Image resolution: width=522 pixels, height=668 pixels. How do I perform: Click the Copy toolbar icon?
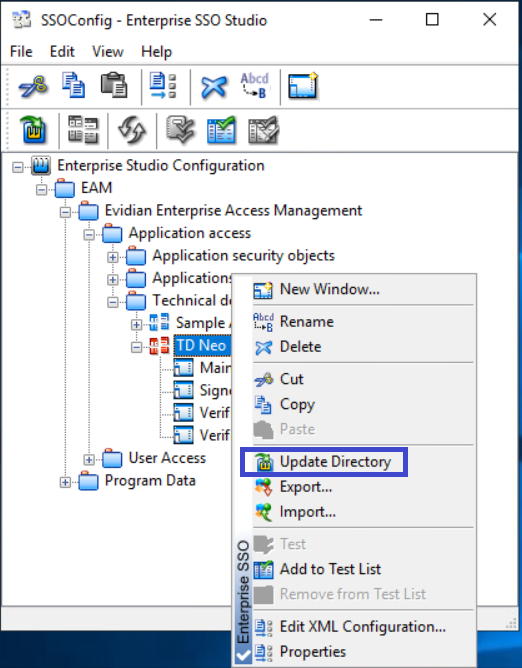(73, 86)
